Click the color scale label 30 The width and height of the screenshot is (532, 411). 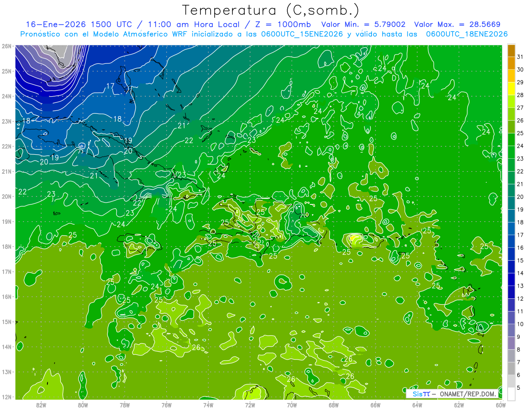520,69
